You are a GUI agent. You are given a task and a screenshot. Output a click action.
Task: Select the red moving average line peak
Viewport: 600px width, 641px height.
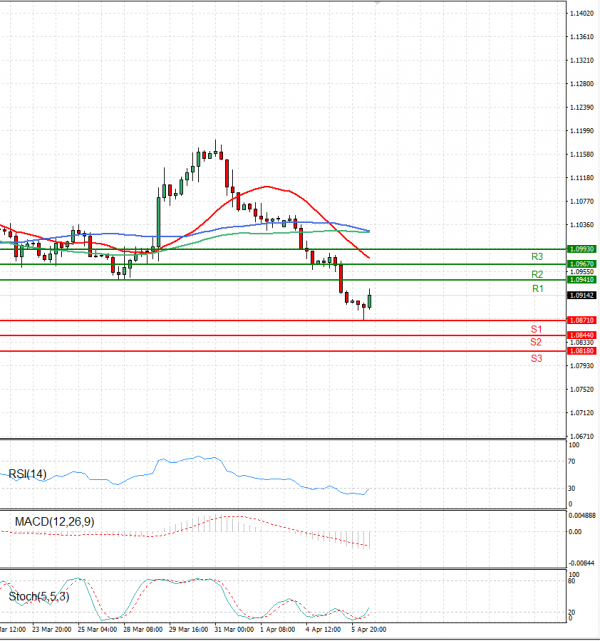(x=265, y=186)
